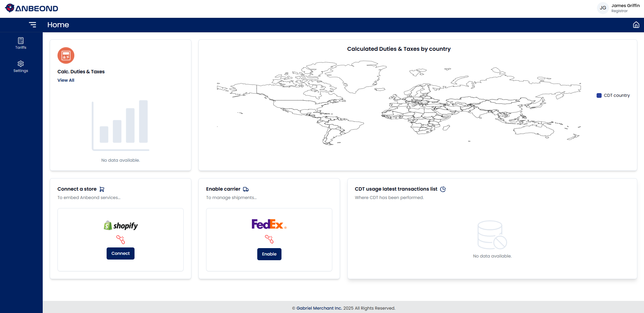Click the orange calculator icon
This screenshot has height=313, width=644.
pyautogui.click(x=66, y=55)
